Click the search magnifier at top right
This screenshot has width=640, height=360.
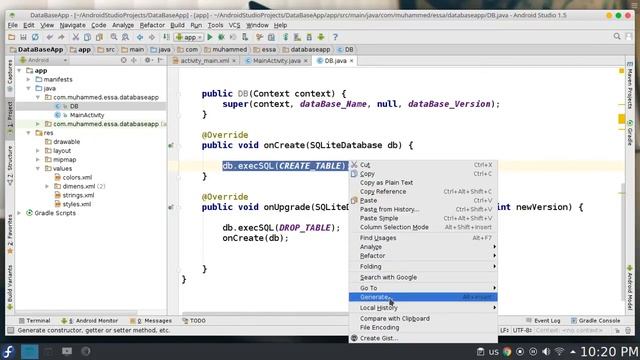[x=617, y=37]
